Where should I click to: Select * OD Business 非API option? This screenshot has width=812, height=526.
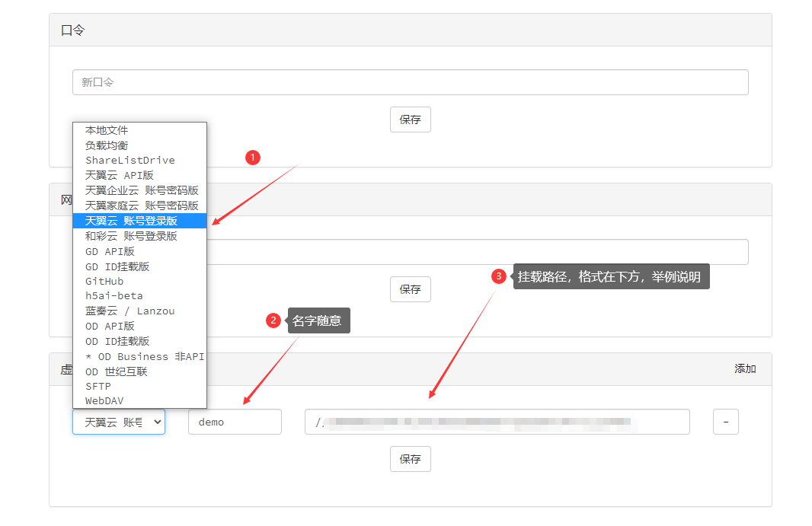pyautogui.click(x=140, y=357)
